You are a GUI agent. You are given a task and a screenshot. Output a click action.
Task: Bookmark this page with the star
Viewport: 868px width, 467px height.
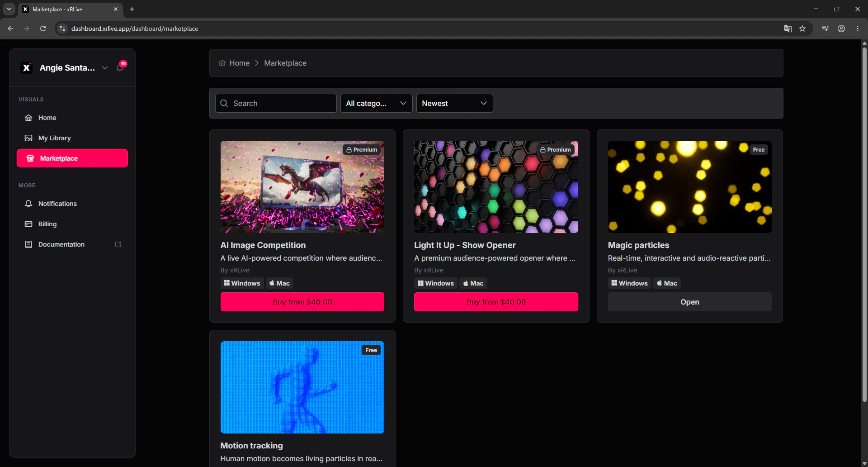[x=802, y=29]
